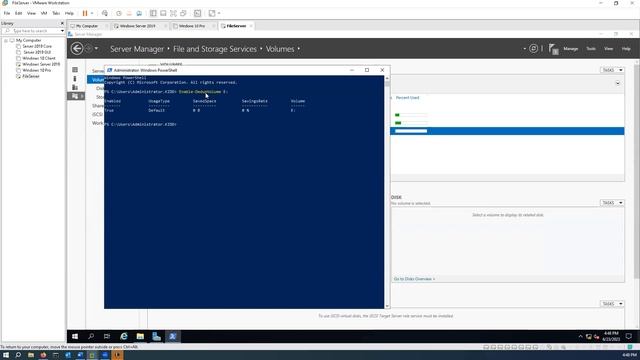Click PowerShell window scrollbar up arrow
This screenshot has height=360, width=640.
tap(387, 78)
